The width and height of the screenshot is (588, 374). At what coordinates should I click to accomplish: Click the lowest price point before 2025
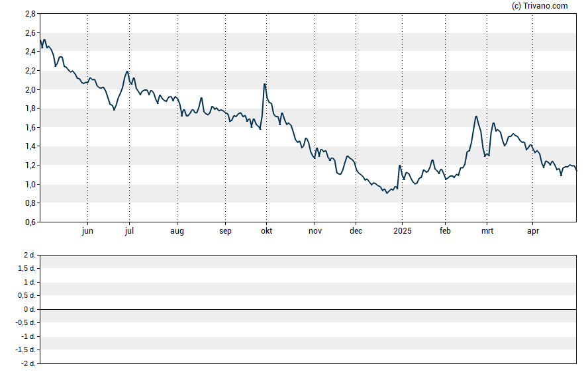(387, 193)
